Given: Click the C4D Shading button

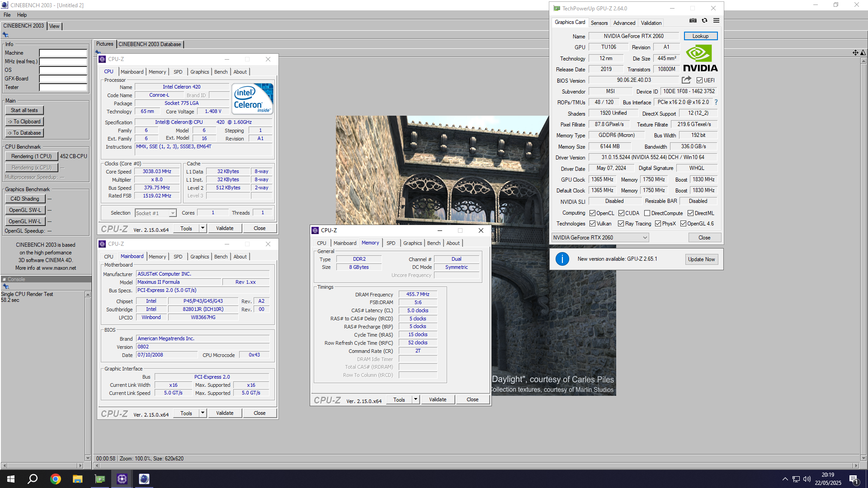Looking at the screenshot, I should [x=25, y=199].
